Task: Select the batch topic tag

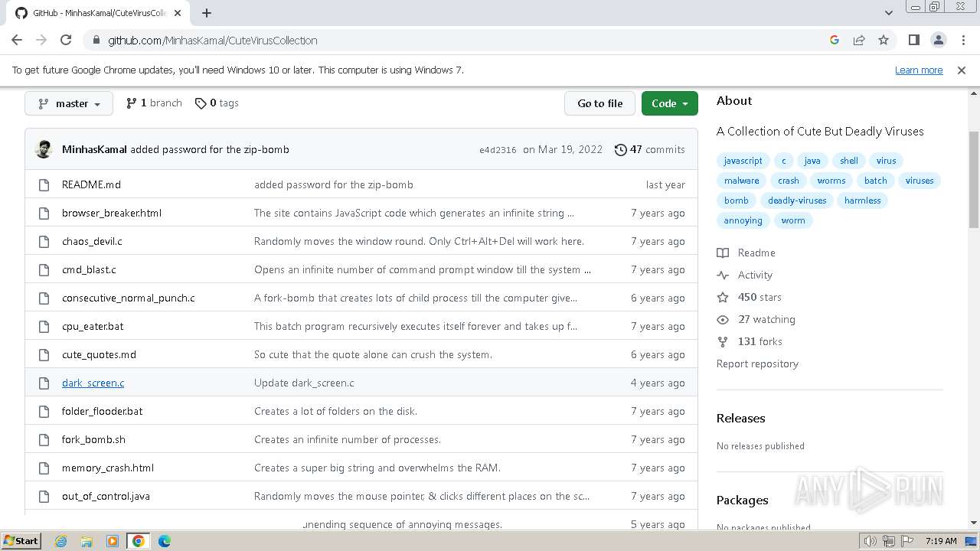Action: click(875, 181)
